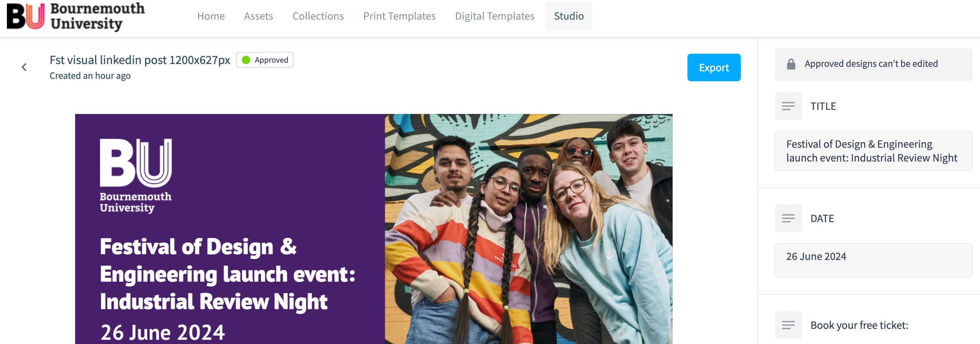Select the Studio tab

coord(569,16)
